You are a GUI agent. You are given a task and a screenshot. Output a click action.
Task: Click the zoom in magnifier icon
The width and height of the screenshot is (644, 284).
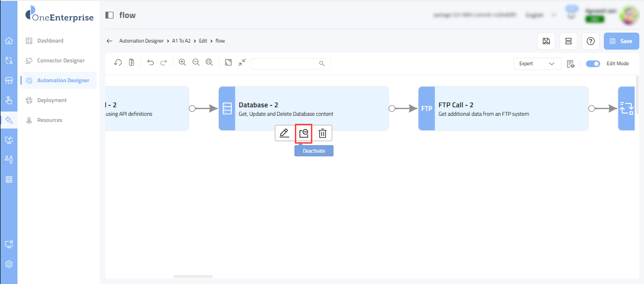coord(183,62)
